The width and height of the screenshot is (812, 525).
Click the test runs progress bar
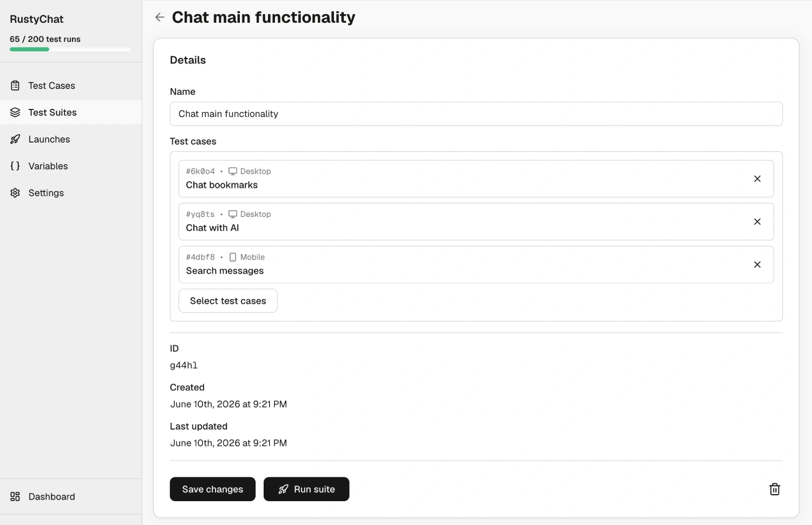(x=70, y=49)
